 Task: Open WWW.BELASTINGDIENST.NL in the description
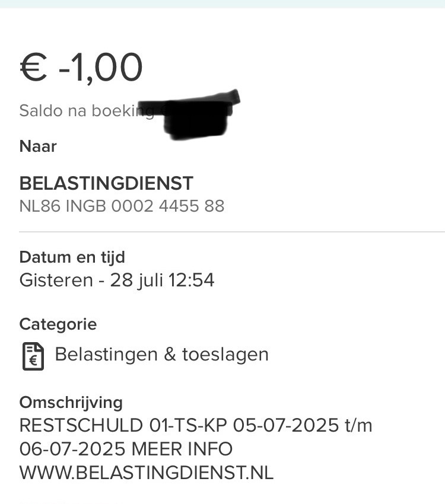[x=147, y=473]
